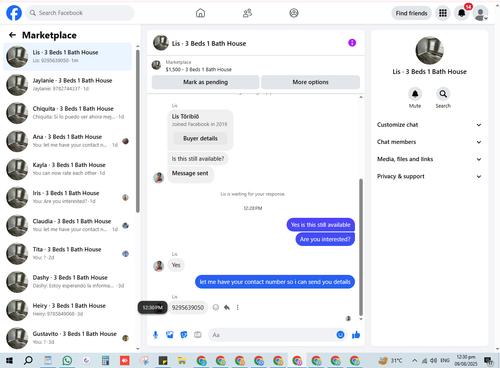
Task: Go back with the Marketplace arrow
Action: [12, 35]
